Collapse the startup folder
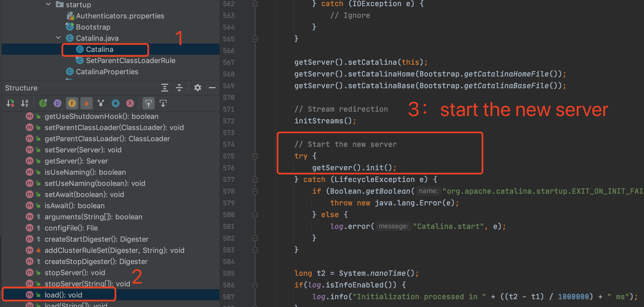The height and width of the screenshot is (307, 644). click(48, 4)
